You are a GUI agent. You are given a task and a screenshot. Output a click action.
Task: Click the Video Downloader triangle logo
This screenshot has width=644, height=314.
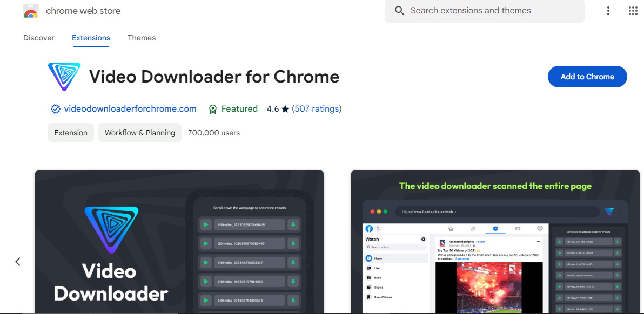tap(64, 77)
